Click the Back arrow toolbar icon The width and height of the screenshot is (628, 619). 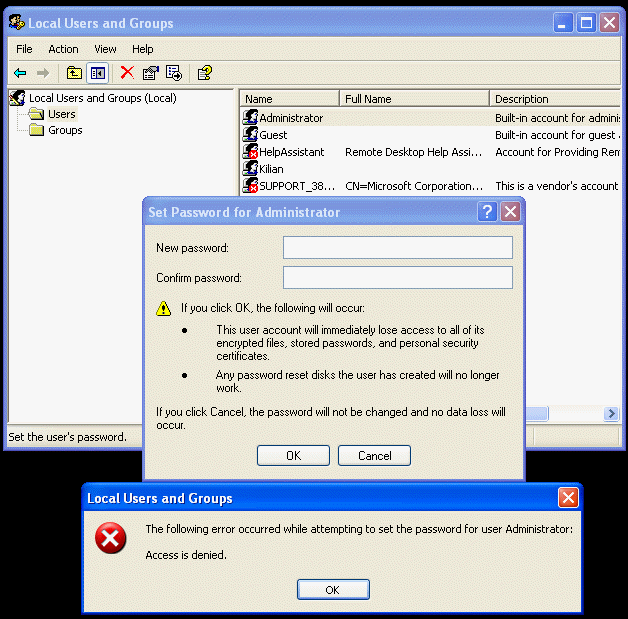(x=19, y=72)
